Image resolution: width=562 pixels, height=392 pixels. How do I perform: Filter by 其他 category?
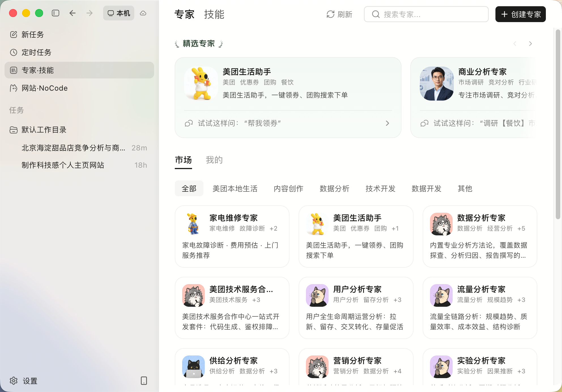(465, 188)
